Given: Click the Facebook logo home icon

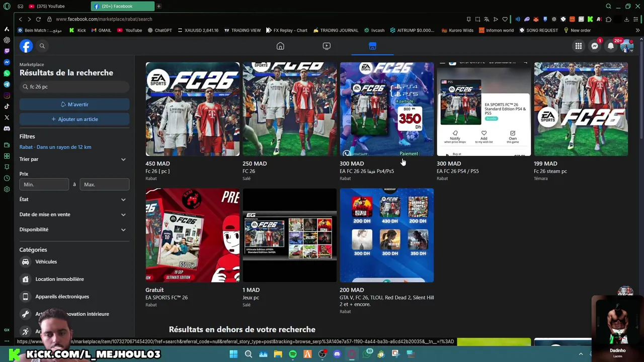Looking at the screenshot, I should click(26, 46).
